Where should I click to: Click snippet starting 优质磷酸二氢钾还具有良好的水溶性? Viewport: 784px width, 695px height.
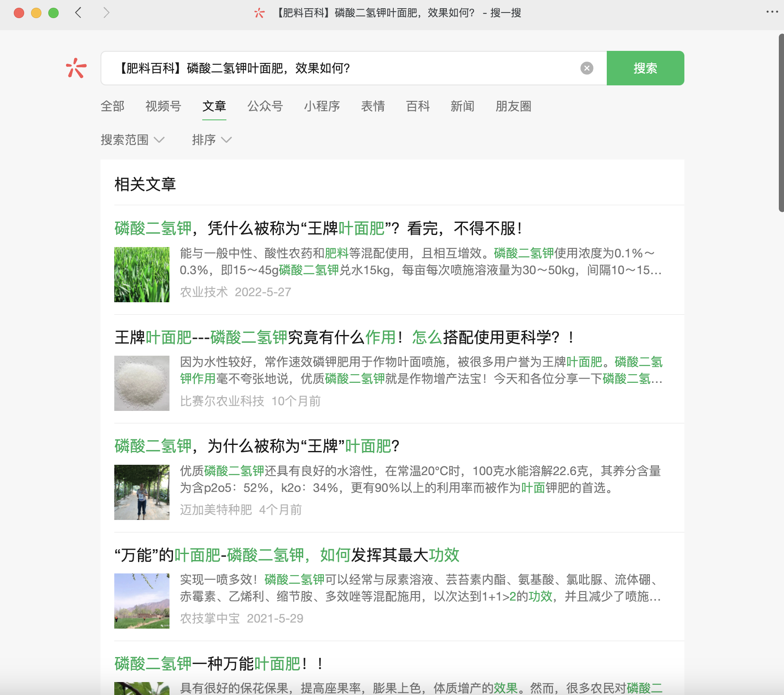(x=420, y=479)
